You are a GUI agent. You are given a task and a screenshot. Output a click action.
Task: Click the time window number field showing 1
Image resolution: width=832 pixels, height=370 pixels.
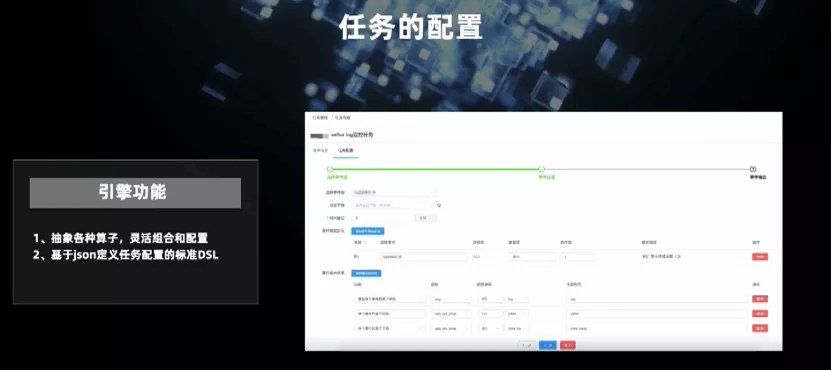pyautogui.click(x=382, y=218)
